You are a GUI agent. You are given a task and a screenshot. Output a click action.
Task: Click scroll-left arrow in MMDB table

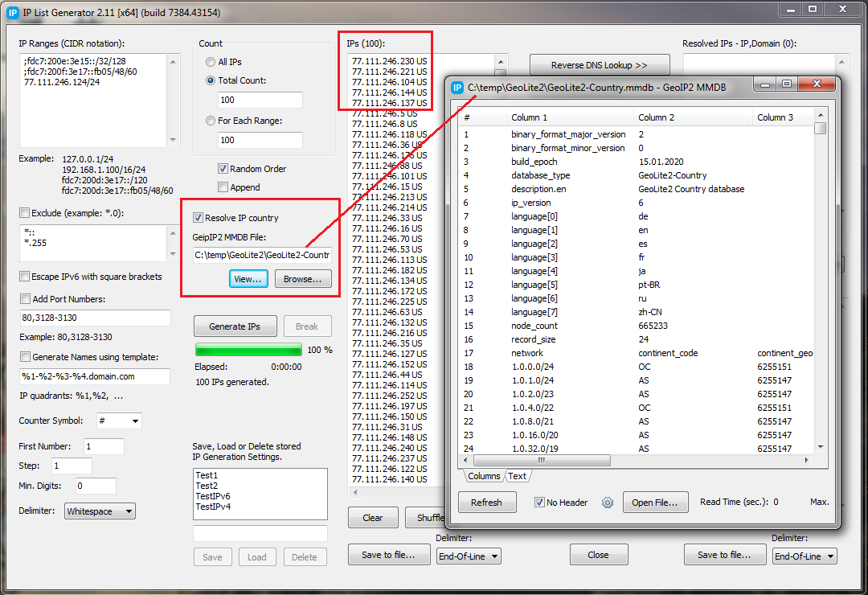click(x=465, y=461)
